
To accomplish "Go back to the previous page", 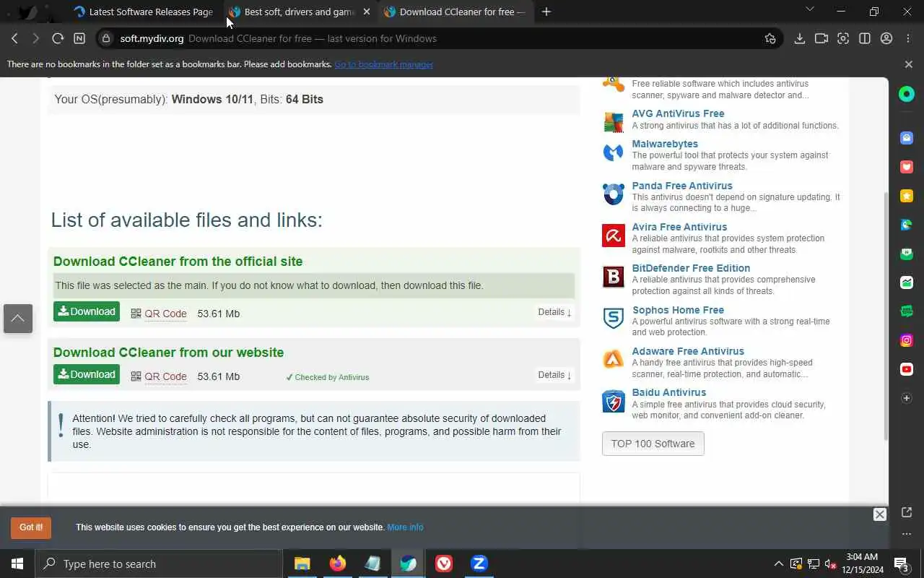I will tap(14, 38).
